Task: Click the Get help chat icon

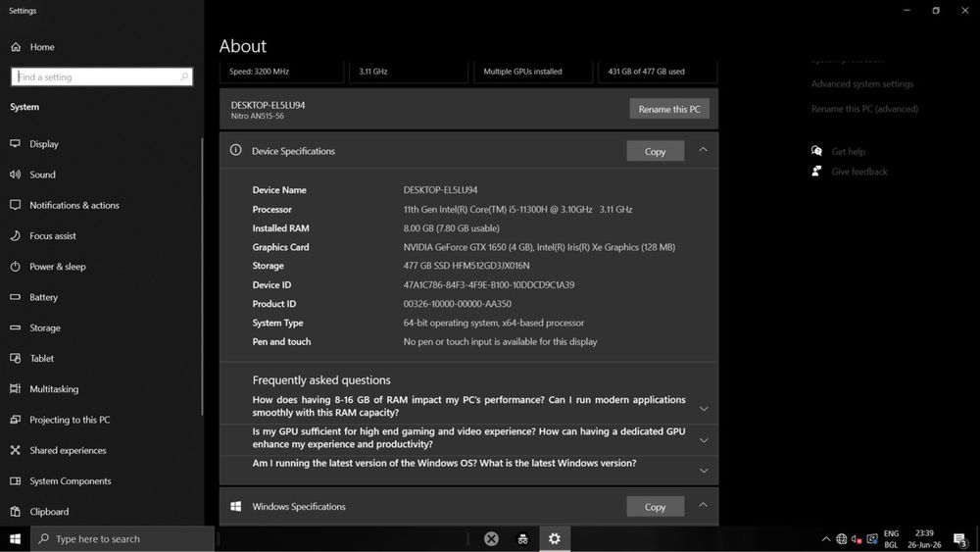Action: click(x=816, y=151)
